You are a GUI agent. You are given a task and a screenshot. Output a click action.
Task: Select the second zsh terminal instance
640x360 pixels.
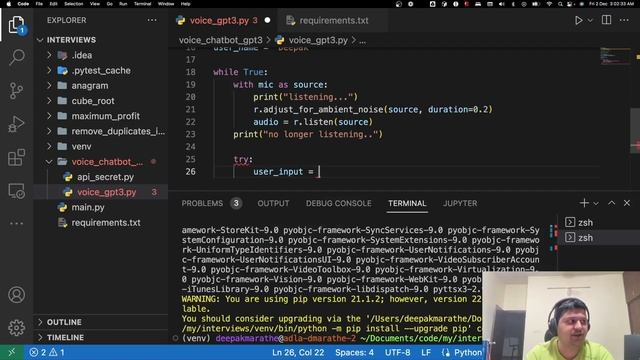(598, 238)
